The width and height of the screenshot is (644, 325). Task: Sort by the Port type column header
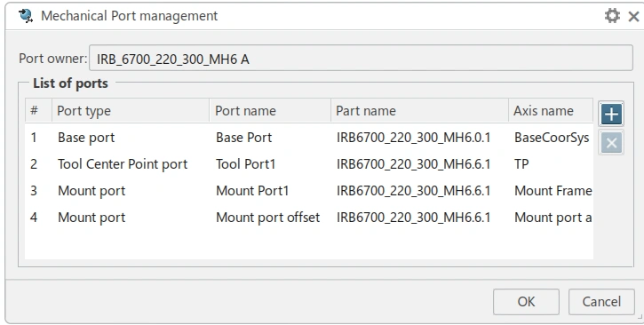(131, 110)
